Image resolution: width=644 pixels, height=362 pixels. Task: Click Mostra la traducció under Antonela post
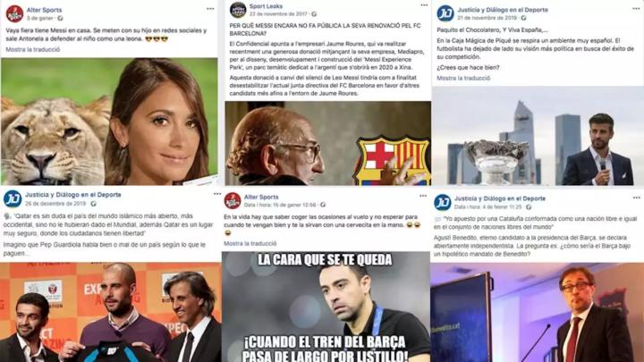(33, 50)
